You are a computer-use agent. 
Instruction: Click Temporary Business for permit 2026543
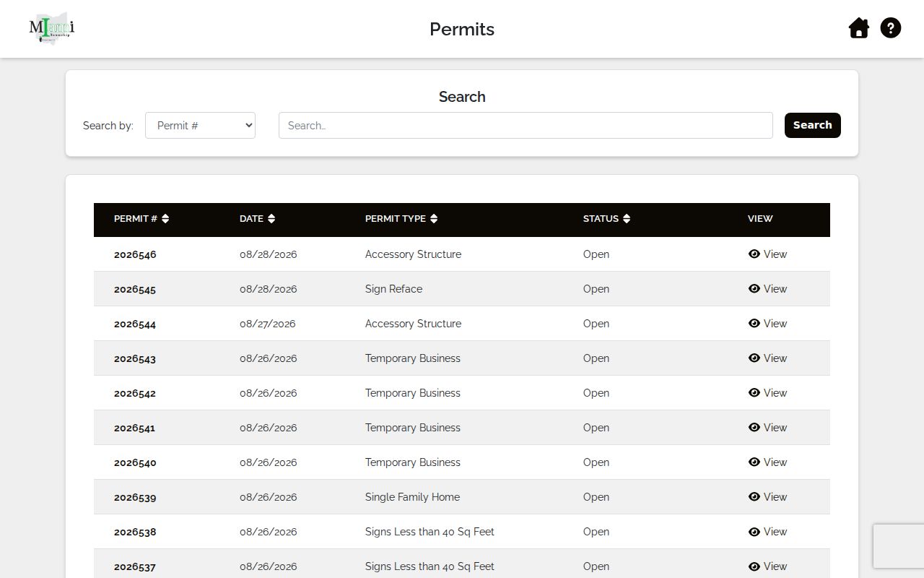click(x=412, y=358)
